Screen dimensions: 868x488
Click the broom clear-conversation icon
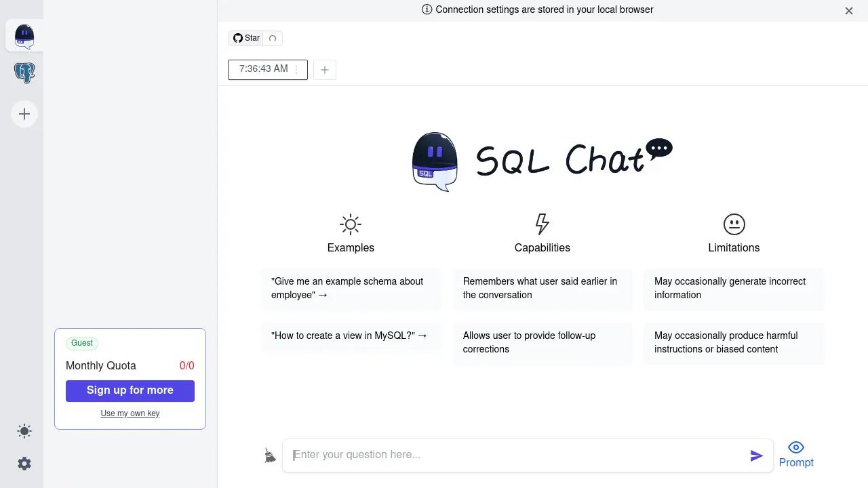pos(270,455)
